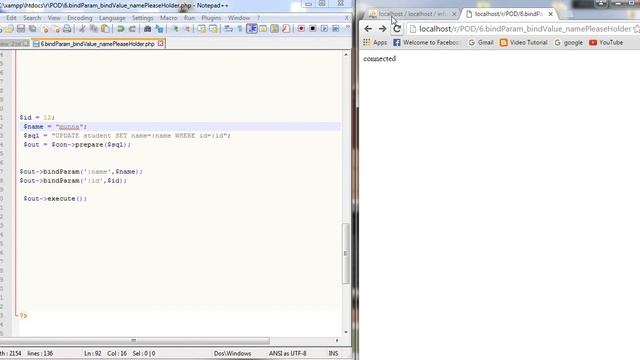The image size is (640, 360).
Task: Open the View menu
Action: [54, 18]
